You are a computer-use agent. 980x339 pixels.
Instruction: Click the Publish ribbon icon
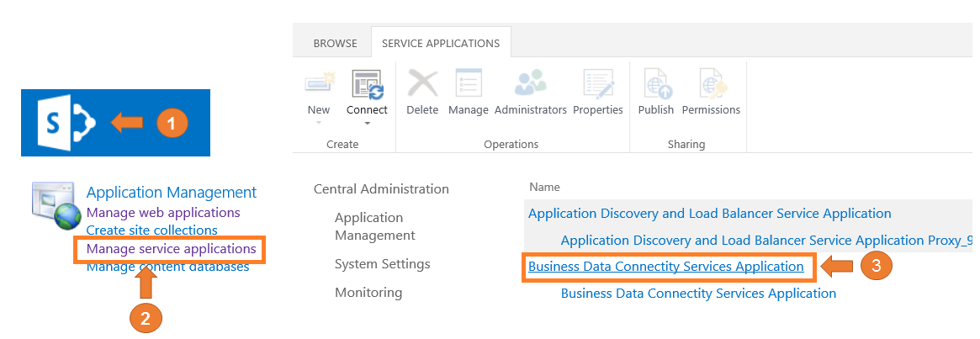click(656, 84)
